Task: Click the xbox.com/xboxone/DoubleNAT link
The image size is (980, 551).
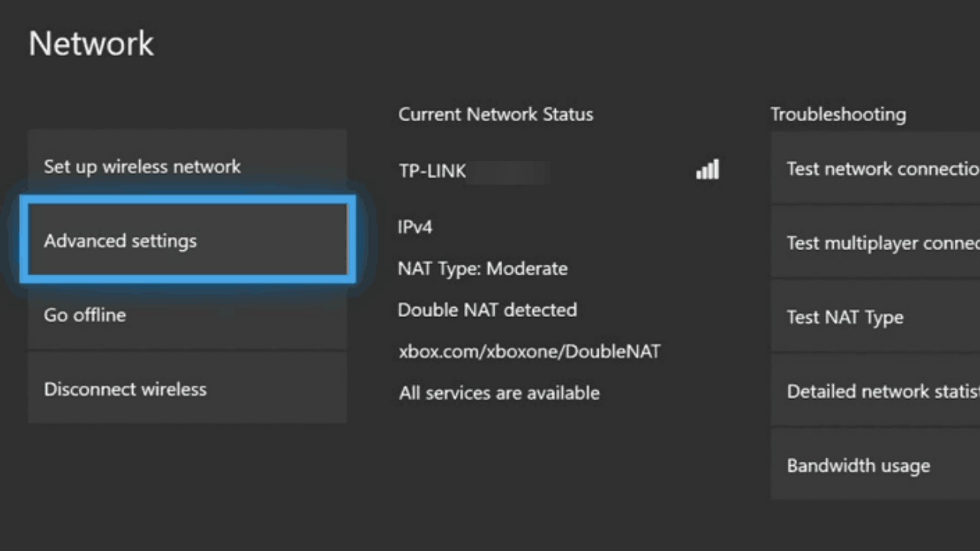Action: pyautogui.click(x=529, y=351)
